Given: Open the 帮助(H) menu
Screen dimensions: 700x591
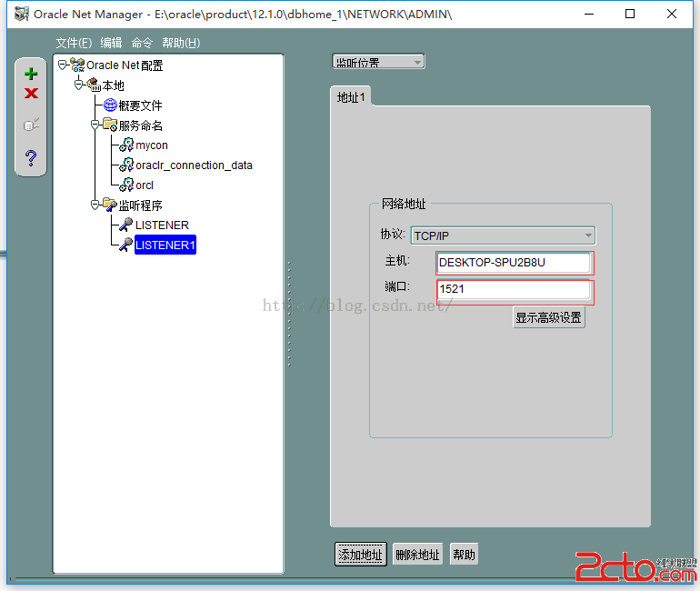Looking at the screenshot, I should tap(181, 43).
